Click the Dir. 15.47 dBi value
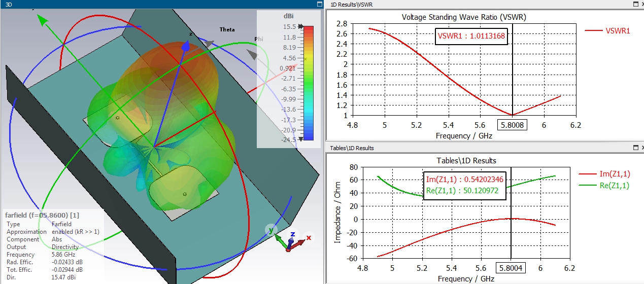 [64, 277]
